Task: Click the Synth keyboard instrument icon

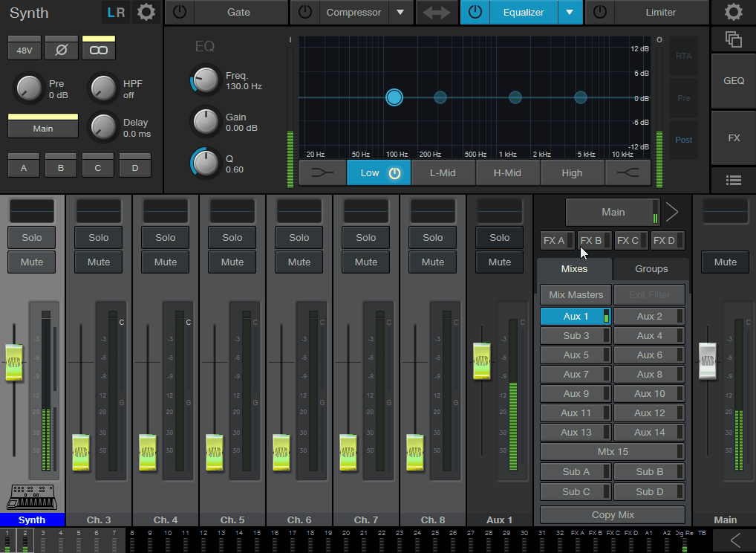Action: pos(32,498)
